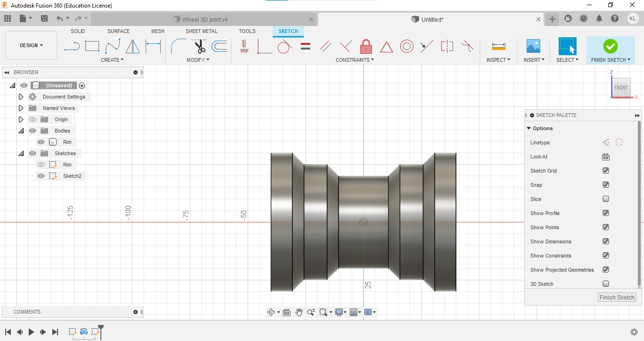Select the Line sketch tool
Screen dimensions: 644x341
(x=72, y=46)
